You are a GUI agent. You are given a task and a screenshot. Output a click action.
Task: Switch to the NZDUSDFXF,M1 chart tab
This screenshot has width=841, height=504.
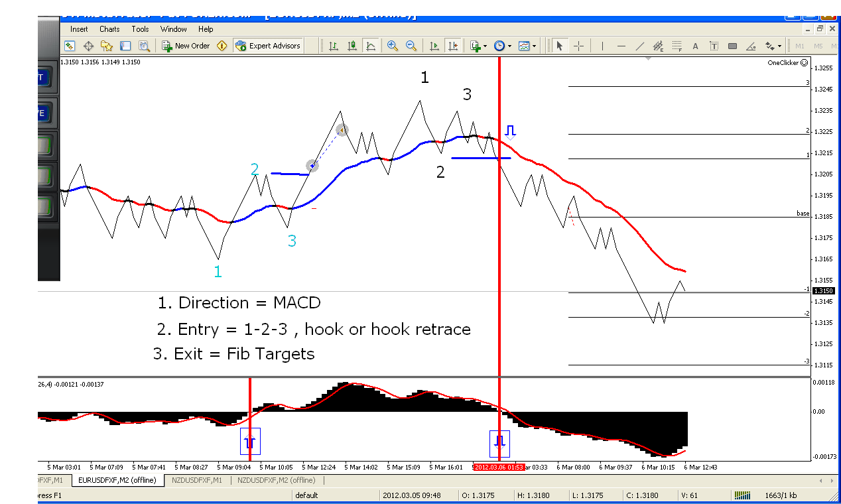coord(196,480)
